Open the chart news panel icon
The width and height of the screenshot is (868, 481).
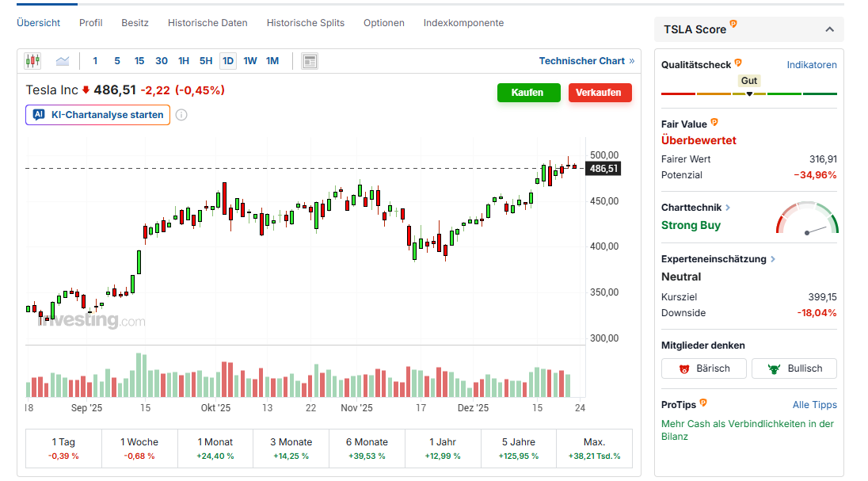click(310, 61)
